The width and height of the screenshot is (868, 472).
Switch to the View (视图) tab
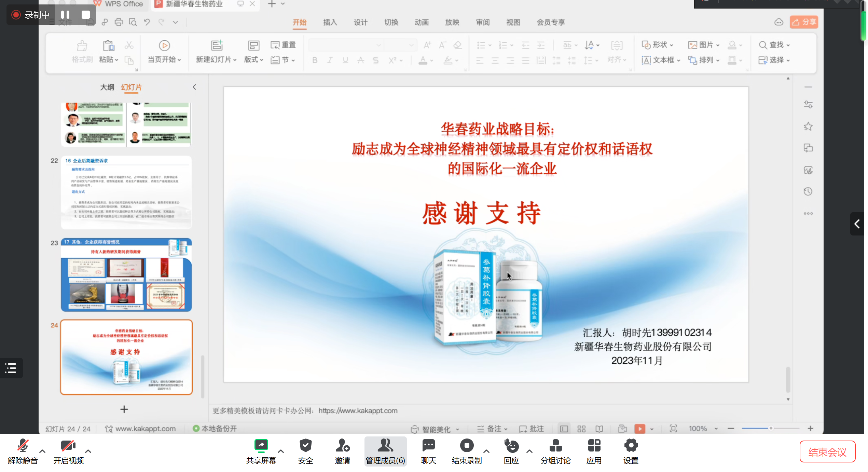click(513, 22)
